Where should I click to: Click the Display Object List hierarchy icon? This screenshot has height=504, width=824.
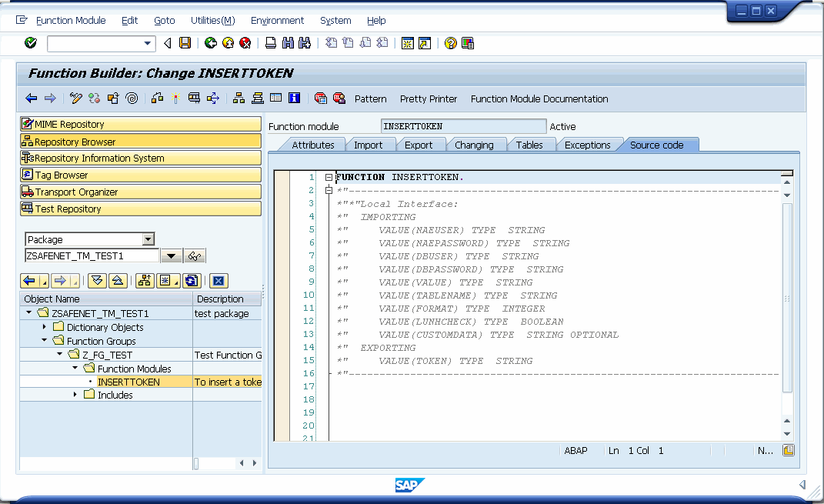coord(239,98)
